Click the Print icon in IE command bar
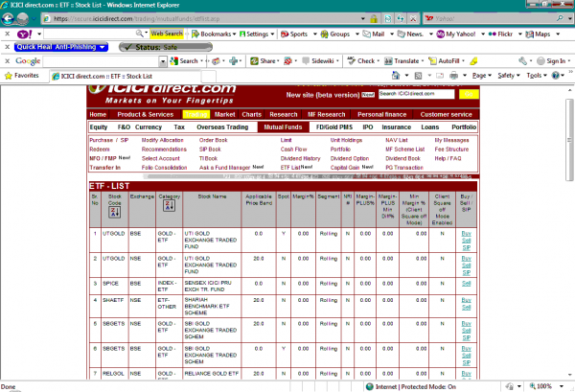Screen dimensions: 575x392 click(x=454, y=76)
